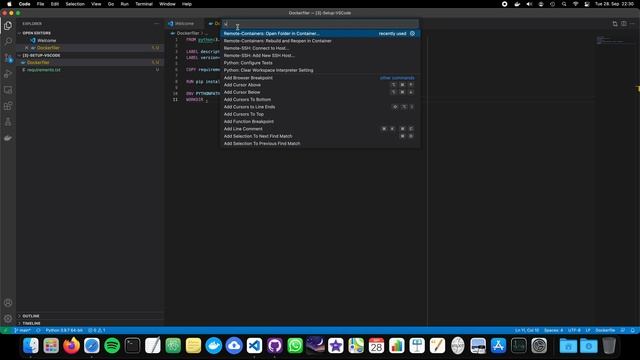Select Add Line Comment command
The image size is (640, 360).
click(320, 129)
